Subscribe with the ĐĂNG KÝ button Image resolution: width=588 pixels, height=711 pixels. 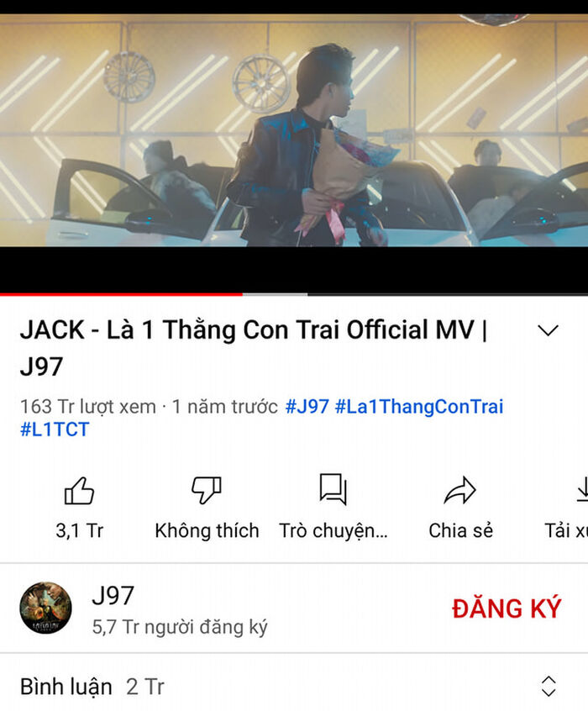coord(507,608)
